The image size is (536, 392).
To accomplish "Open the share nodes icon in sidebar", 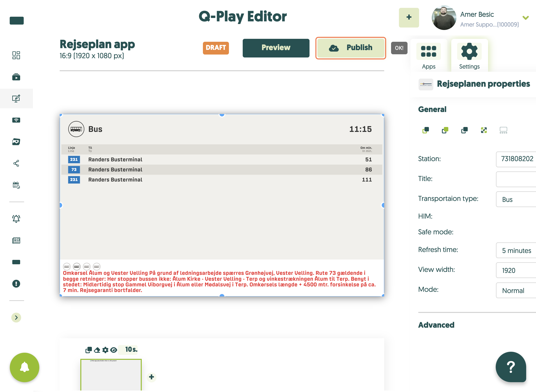I will pos(16,163).
